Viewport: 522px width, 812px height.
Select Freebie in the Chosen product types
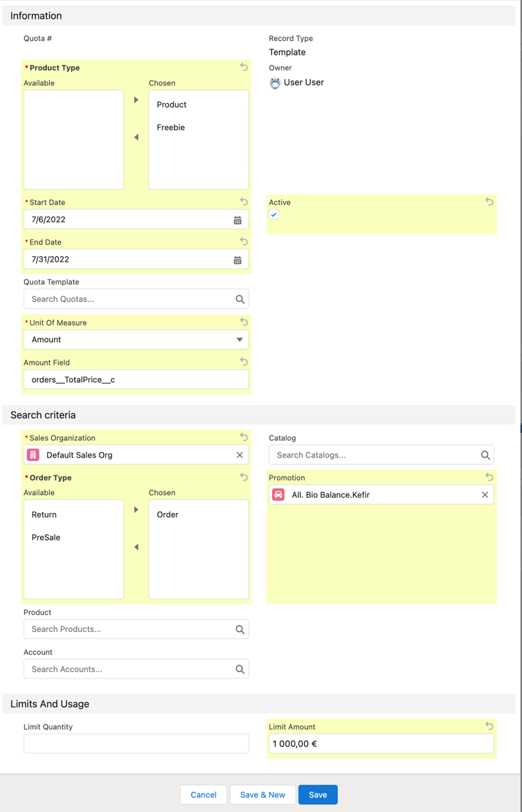[x=170, y=127]
